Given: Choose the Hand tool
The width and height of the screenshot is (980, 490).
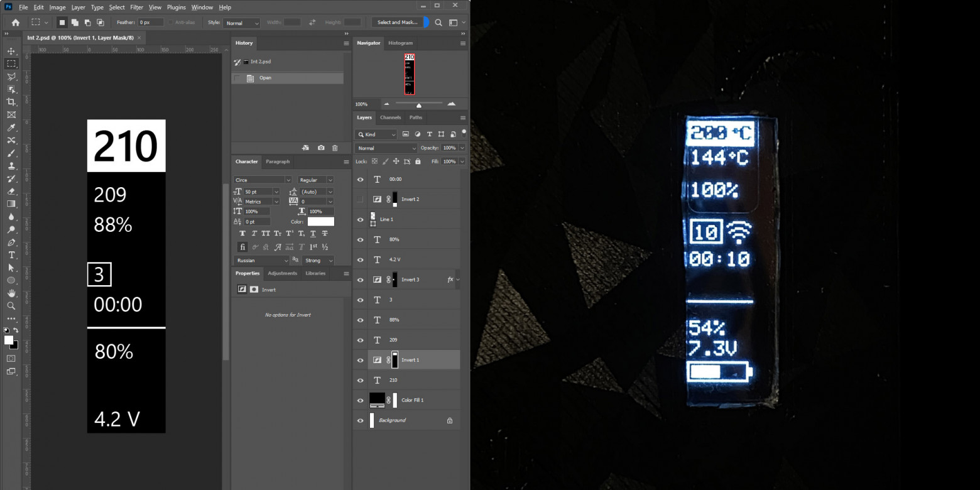Looking at the screenshot, I should (11, 293).
